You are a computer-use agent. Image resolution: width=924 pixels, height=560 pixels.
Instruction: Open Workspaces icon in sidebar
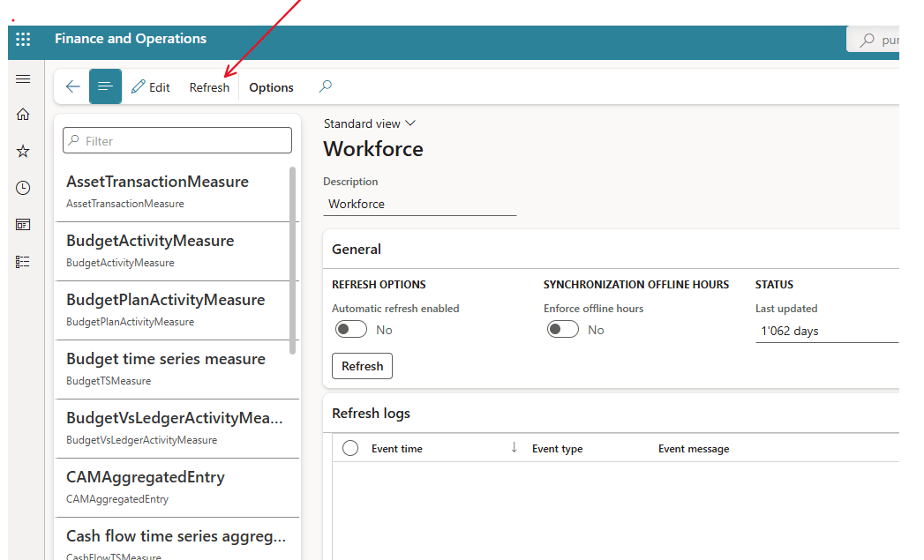point(23,225)
